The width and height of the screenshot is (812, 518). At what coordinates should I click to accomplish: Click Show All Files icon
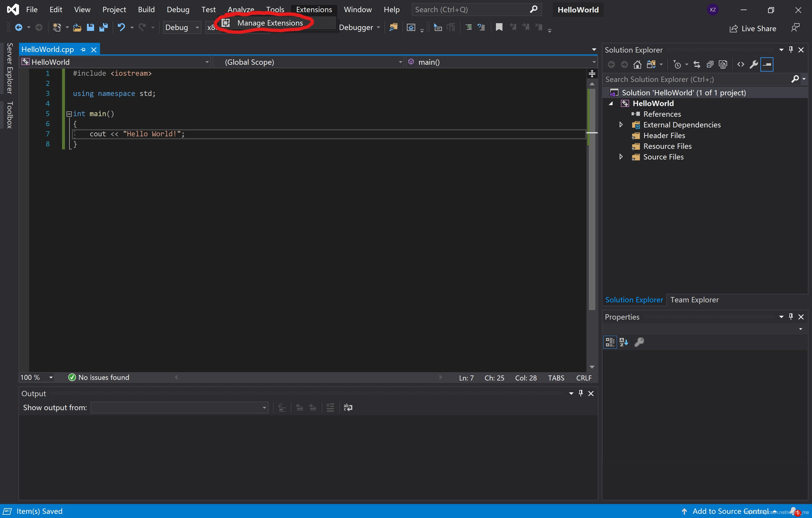pyautogui.click(x=723, y=64)
